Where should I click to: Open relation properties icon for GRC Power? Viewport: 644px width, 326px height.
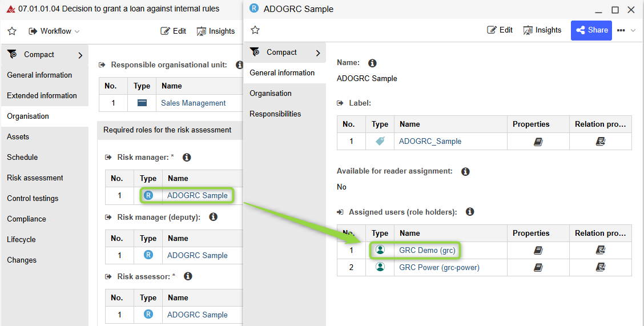click(600, 267)
